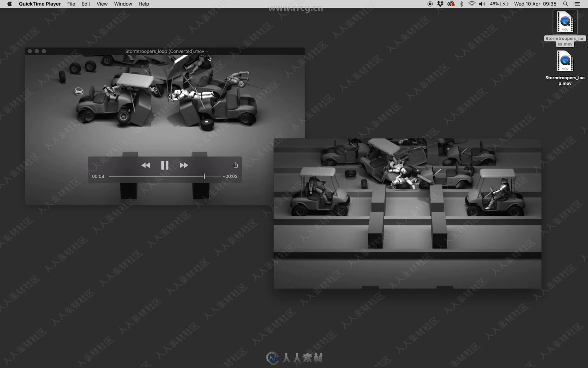Open Spotlight search magnifier icon

[566, 4]
